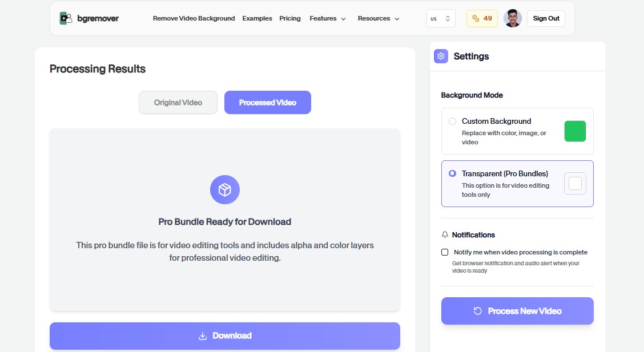Click the refresh icon on Process New Video
644x352 pixels.
coord(478,311)
